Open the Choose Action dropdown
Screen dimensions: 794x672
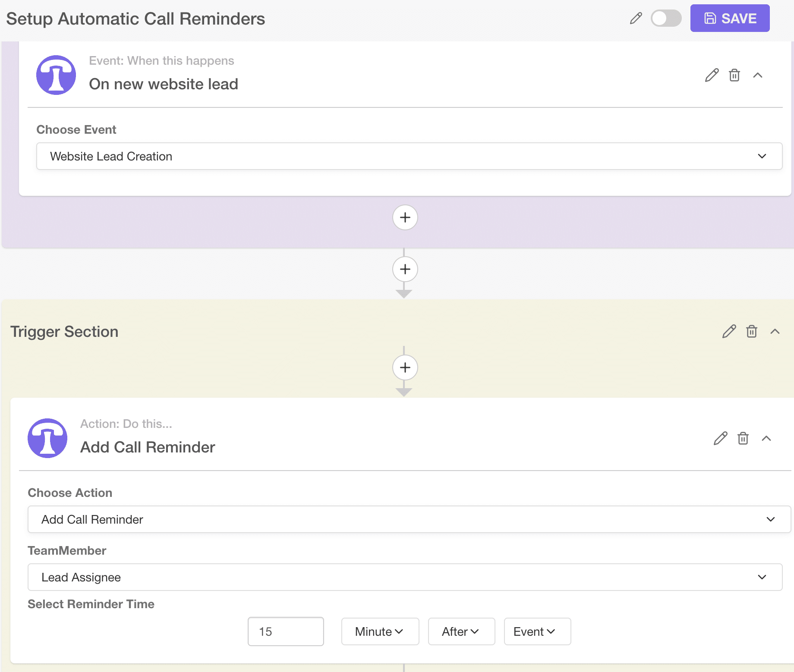[x=409, y=519]
